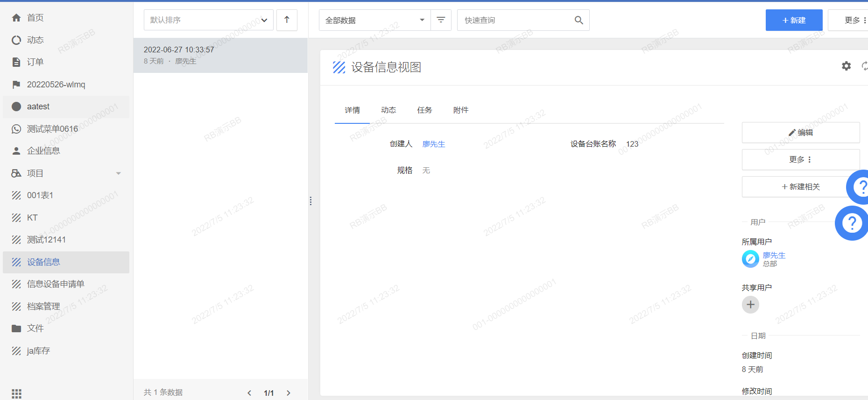This screenshot has height=400, width=868.
Task: Open the 全部数据 filter dropdown
Action: click(375, 20)
